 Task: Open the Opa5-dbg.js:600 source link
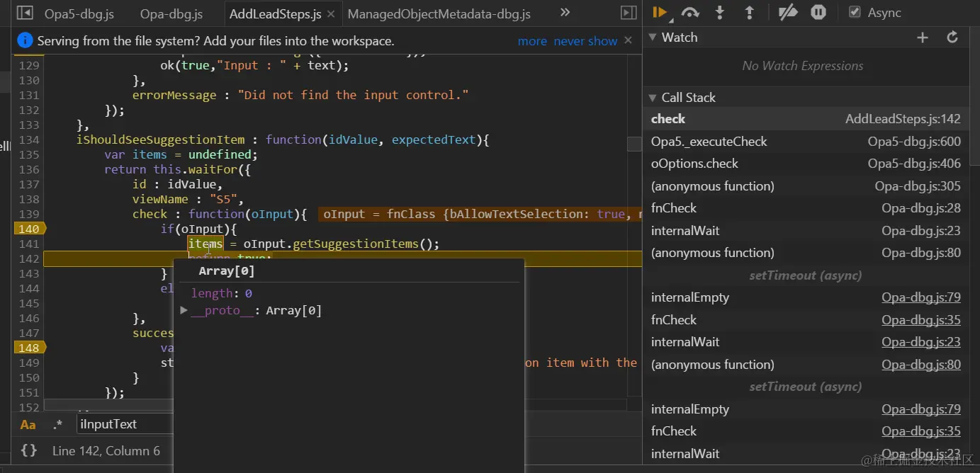click(914, 142)
